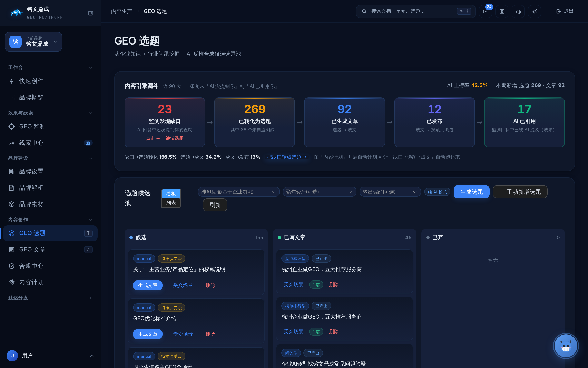588x368 pixels.
Task: Click the 监测发现缺口 funnel card
Action: click(x=165, y=122)
